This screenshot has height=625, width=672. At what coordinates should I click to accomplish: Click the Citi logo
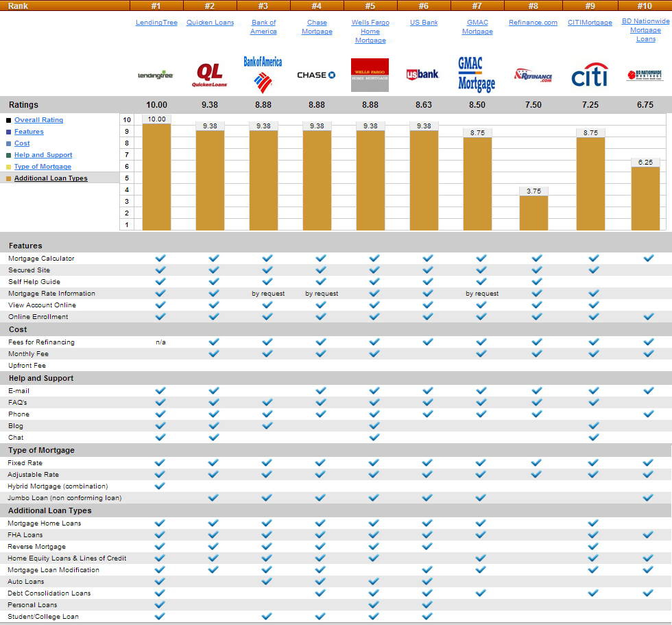pyautogui.click(x=590, y=75)
